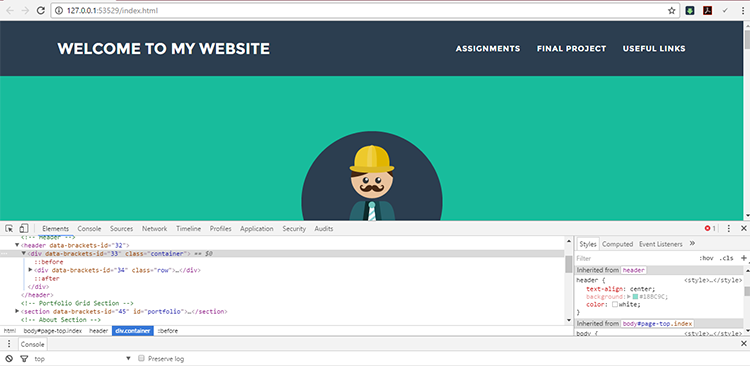Click the browser forward arrow

coord(25,11)
